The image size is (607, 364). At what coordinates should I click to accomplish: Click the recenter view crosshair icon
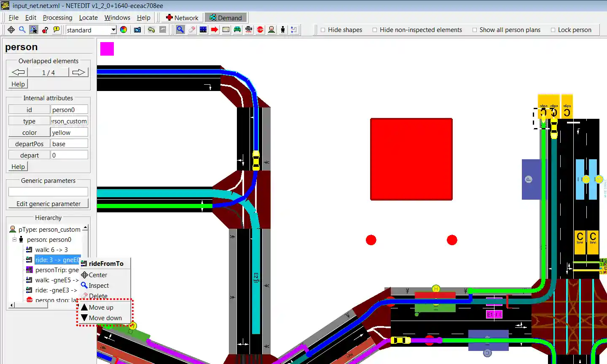click(x=11, y=29)
